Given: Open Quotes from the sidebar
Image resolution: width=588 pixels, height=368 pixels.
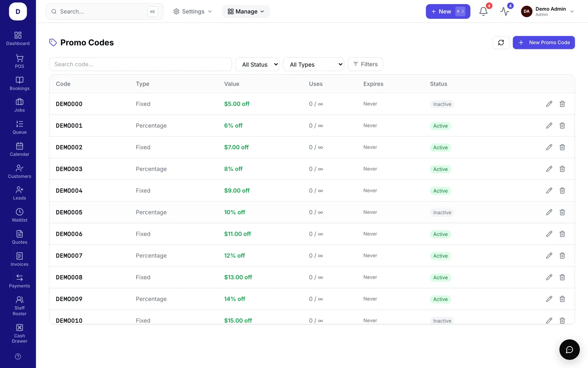Looking at the screenshot, I should point(19,237).
